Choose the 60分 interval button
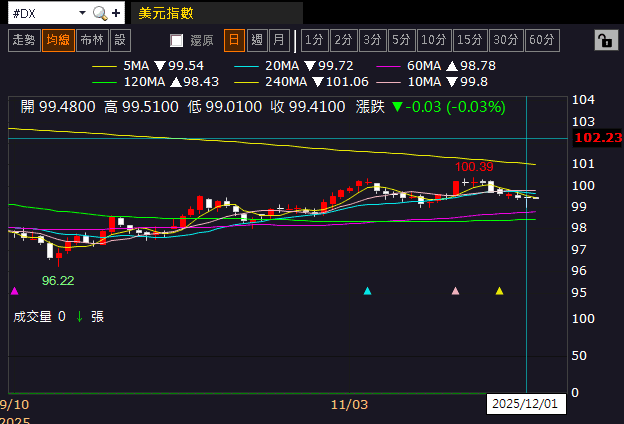 pyautogui.click(x=542, y=40)
